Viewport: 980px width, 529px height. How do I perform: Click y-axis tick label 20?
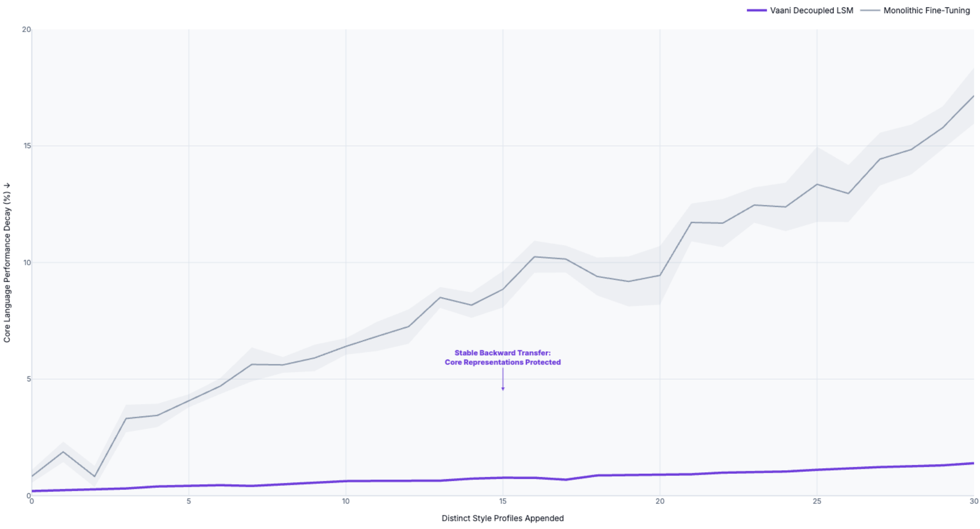pos(26,30)
